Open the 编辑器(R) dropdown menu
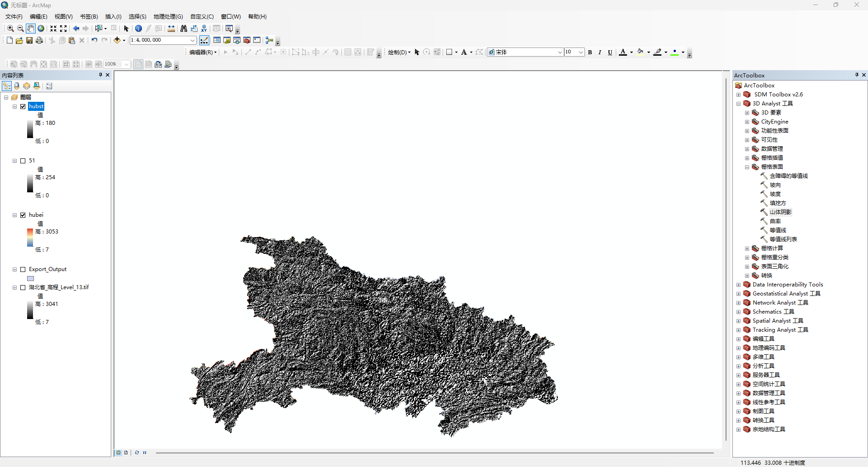The image size is (868, 467). [x=203, y=52]
